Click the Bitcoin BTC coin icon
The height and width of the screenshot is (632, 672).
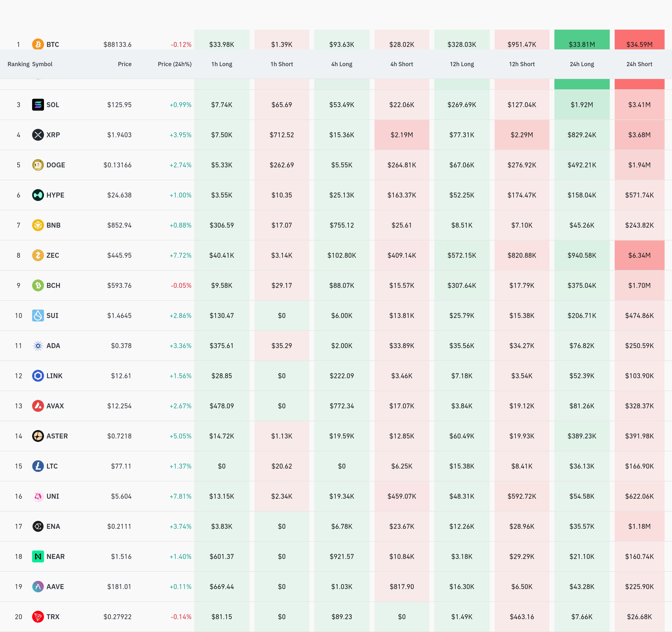tap(38, 44)
